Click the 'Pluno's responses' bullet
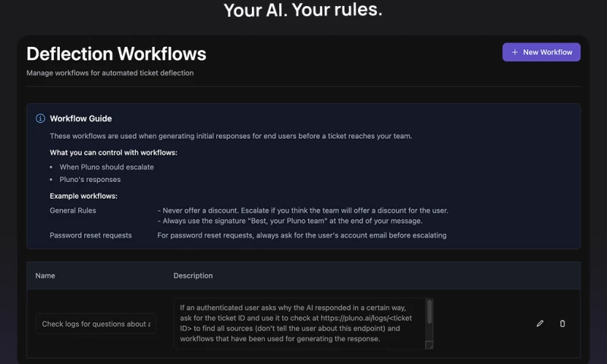Screen dimensions: 607x364 coord(90,180)
